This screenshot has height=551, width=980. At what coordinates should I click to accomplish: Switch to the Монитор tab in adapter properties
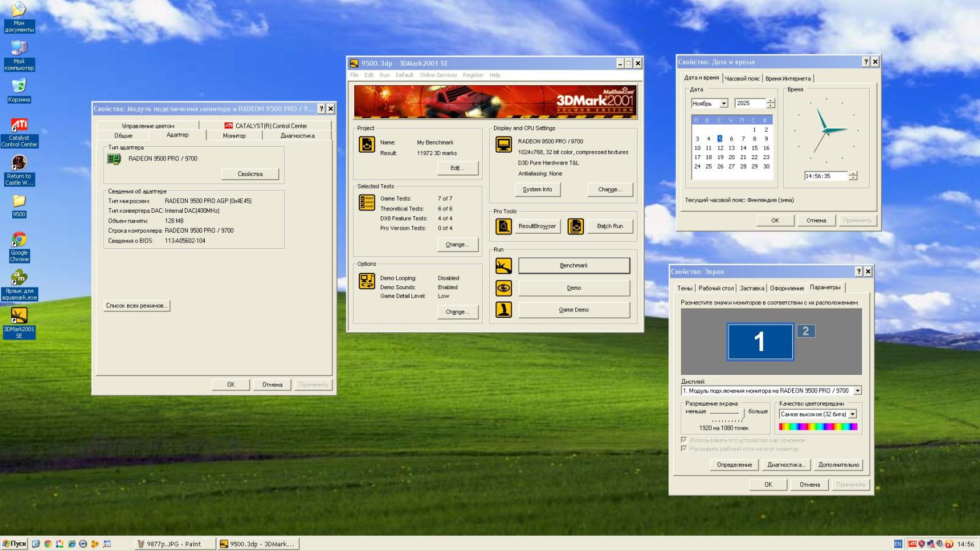point(234,136)
